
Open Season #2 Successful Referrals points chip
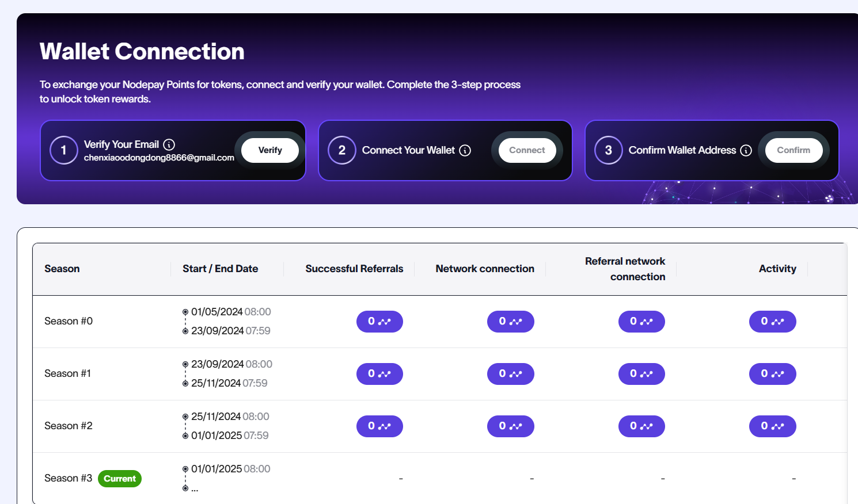pyautogui.click(x=379, y=426)
